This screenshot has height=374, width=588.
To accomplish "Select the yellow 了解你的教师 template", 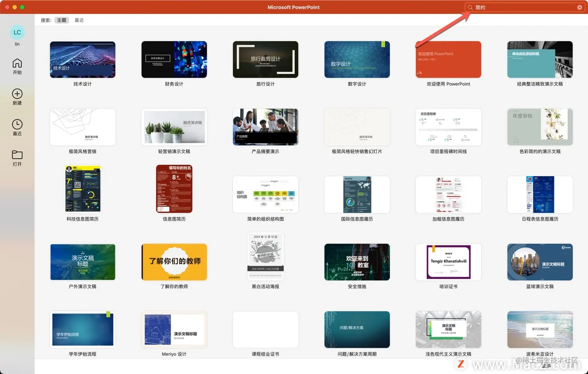I will [x=174, y=262].
